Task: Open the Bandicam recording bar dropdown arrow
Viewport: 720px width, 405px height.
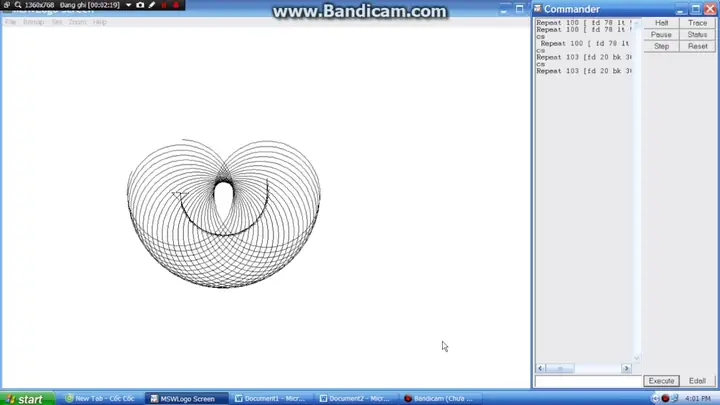Action: pos(129,5)
